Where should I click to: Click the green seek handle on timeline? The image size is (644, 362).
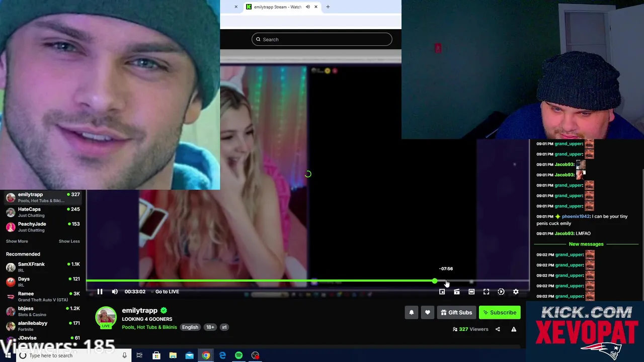coord(435,281)
